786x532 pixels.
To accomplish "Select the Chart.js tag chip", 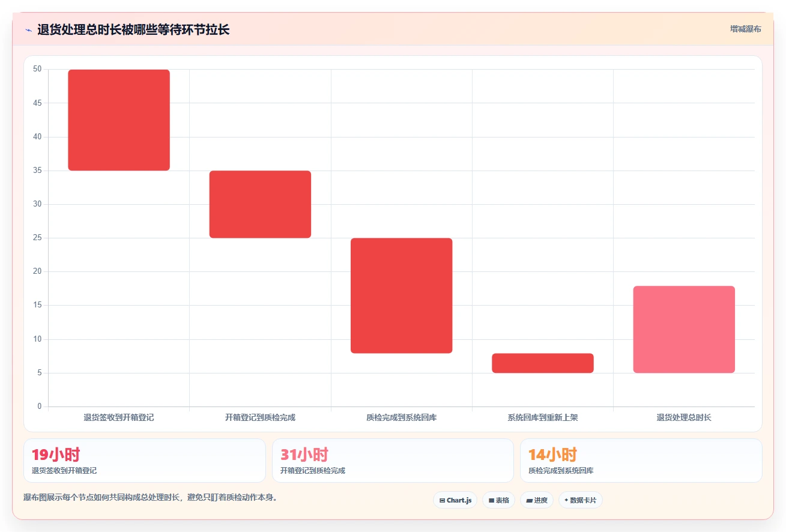I will tap(455, 500).
